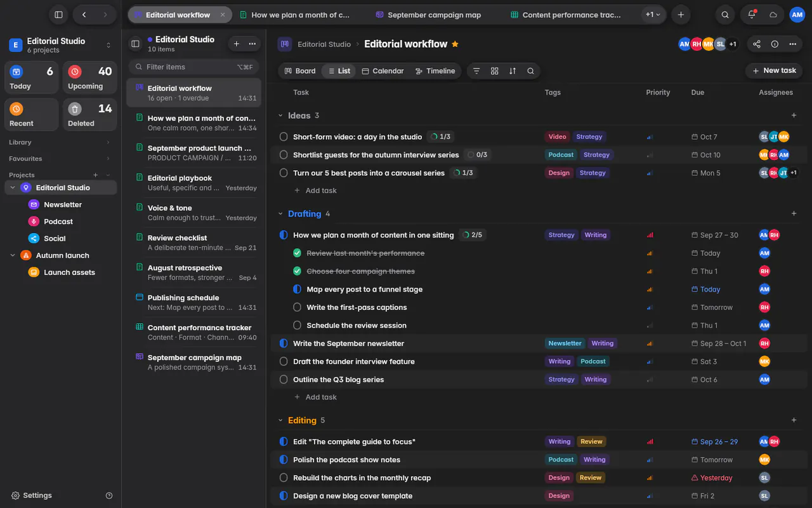Viewport: 812px width, 508px height.
Task: Collapse the Ideas section
Action: pos(280,116)
